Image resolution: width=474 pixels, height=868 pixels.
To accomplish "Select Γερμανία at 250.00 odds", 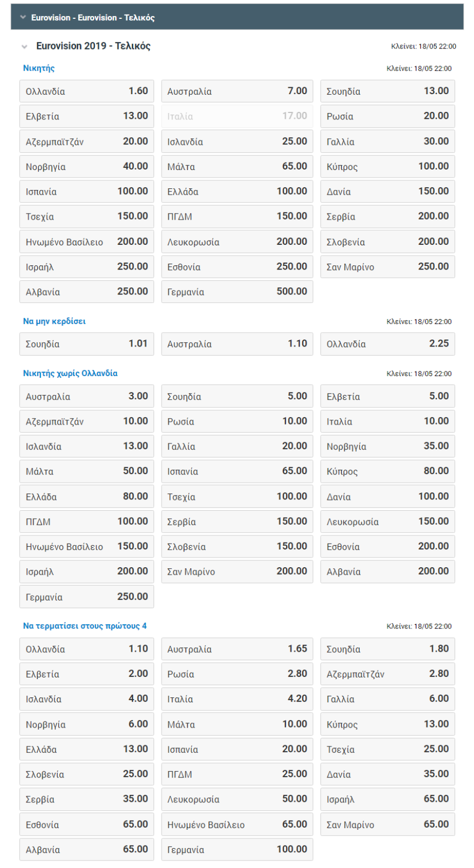I will 87,597.
